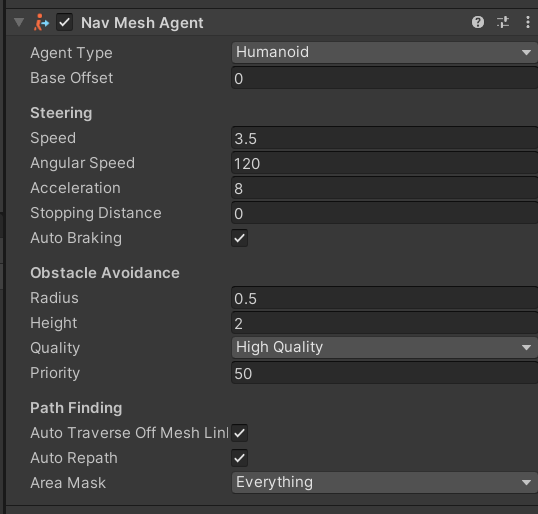Click the Base Offset value field

(385, 78)
